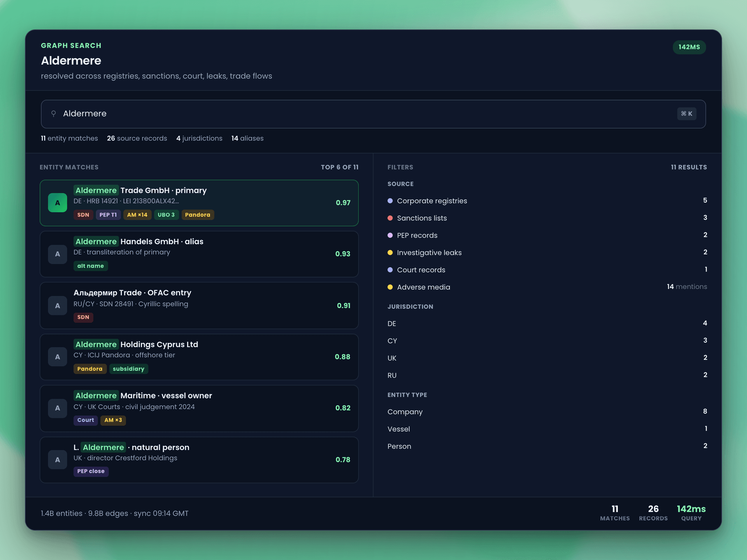Open Aldermere Maritime vessel owner result
747x560 pixels.
(x=199, y=408)
